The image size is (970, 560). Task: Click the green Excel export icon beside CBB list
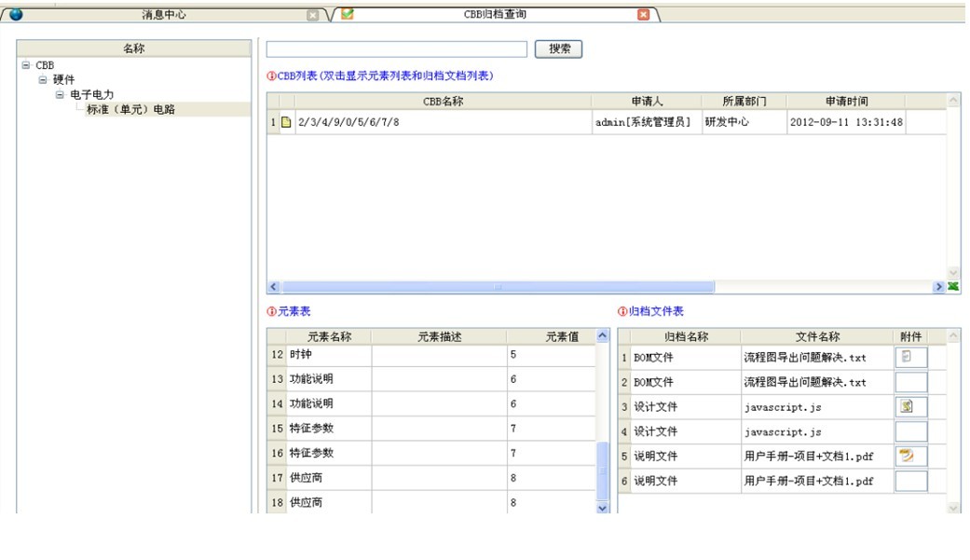tap(953, 287)
